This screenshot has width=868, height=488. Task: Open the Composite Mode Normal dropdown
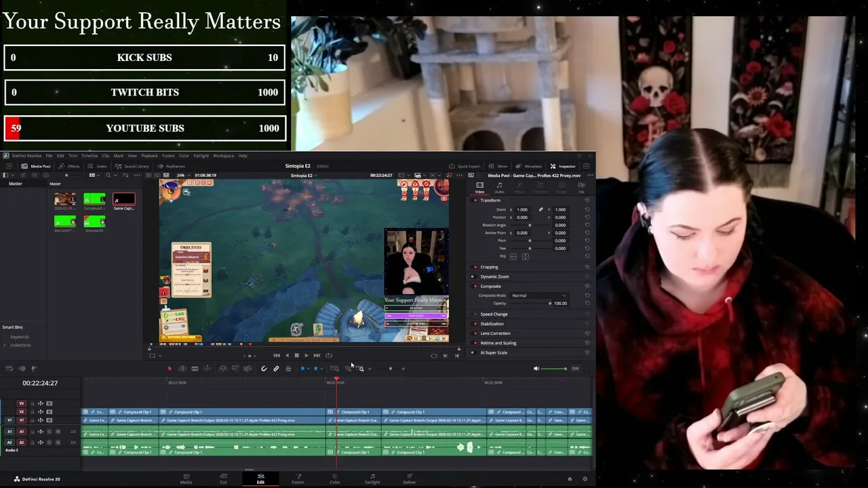pos(538,296)
